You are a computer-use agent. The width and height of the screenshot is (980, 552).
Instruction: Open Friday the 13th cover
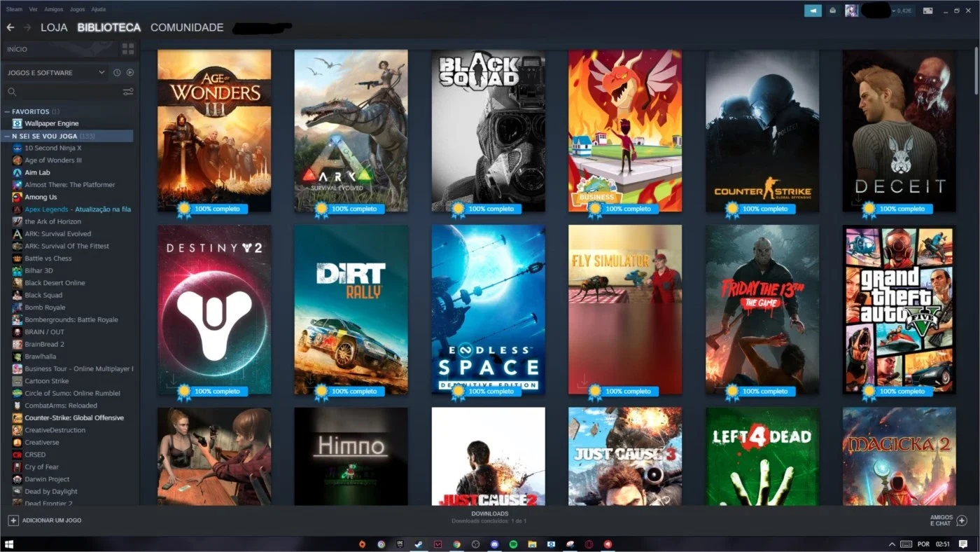coord(762,310)
